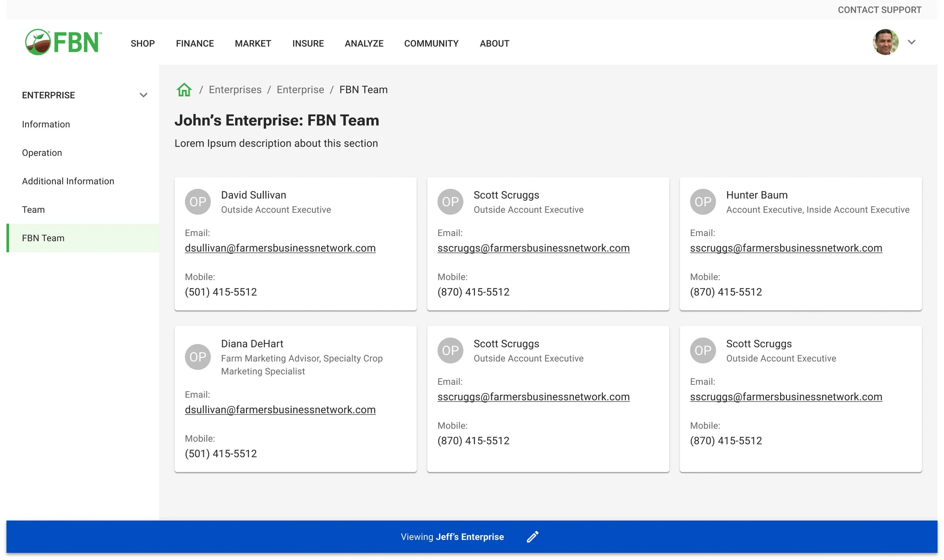Click David Sullivan's OP avatar
This screenshot has height=560, width=944.
pyautogui.click(x=197, y=202)
